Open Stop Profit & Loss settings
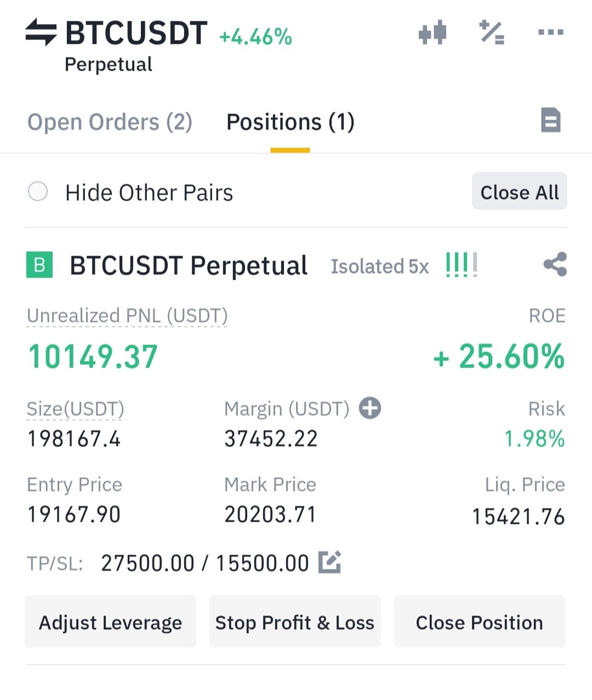This screenshot has width=592, height=700. coord(295,622)
